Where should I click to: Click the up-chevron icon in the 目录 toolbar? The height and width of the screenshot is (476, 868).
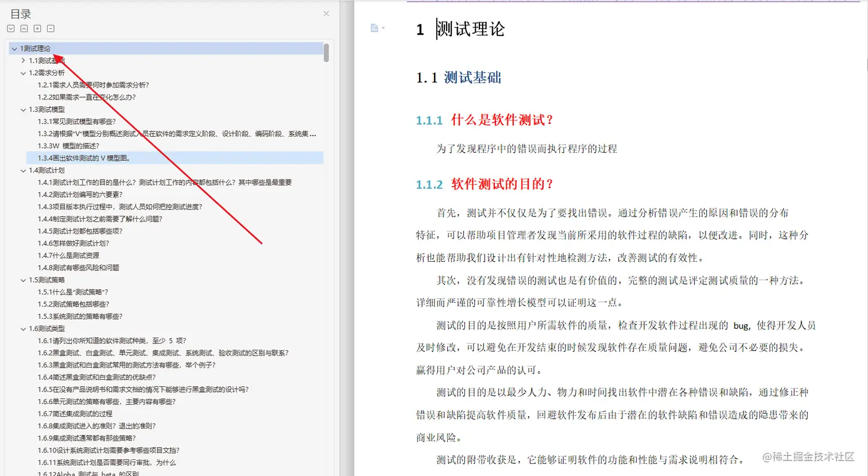(x=24, y=28)
